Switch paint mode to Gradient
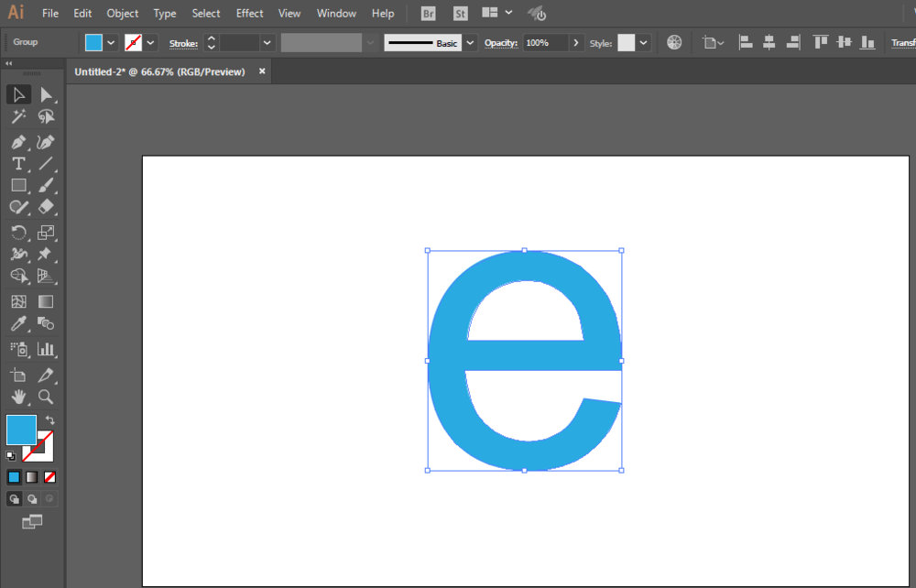The width and height of the screenshot is (916, 588). [x=32, y=477]
